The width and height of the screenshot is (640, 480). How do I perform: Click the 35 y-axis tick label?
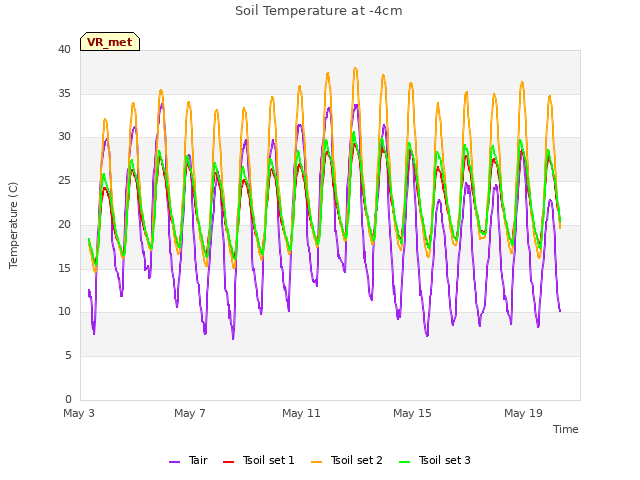pos(64,93)
